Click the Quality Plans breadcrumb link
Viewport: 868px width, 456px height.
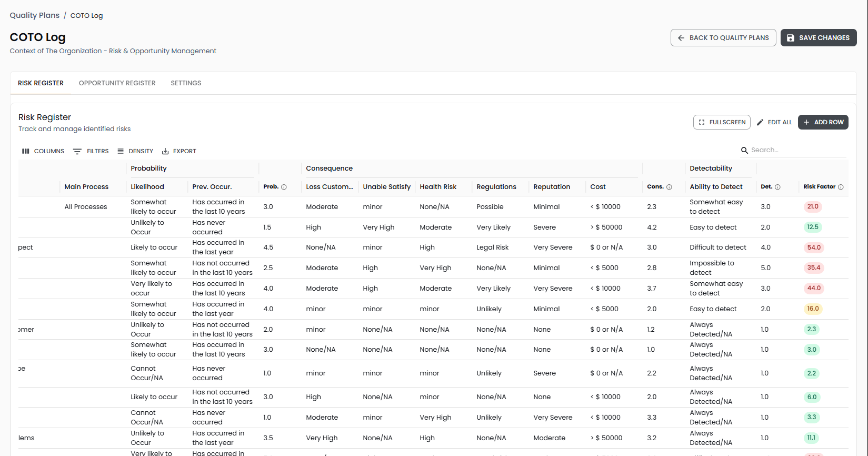click(34, 15)
